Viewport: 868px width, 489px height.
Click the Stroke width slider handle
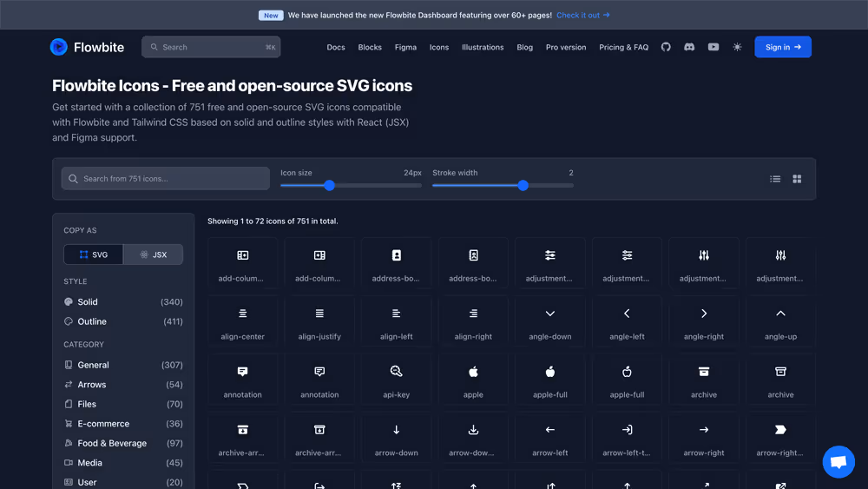[523, 185]
